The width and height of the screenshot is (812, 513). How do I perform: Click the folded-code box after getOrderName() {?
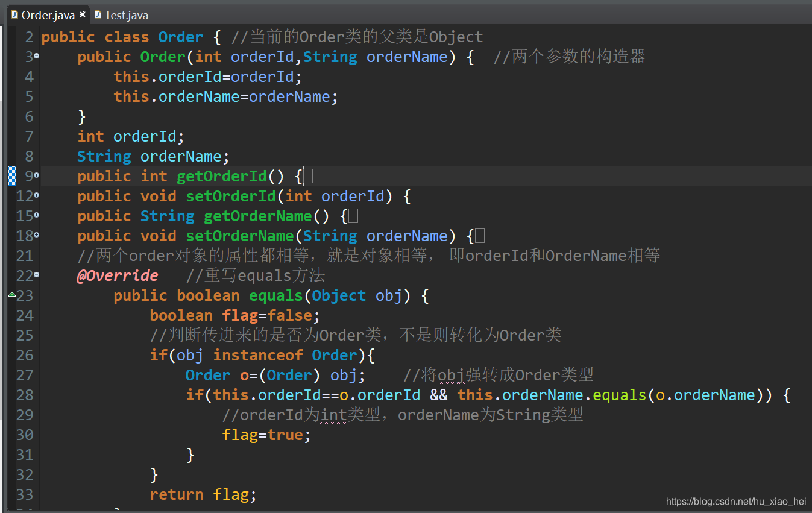[x=353, y=216]
